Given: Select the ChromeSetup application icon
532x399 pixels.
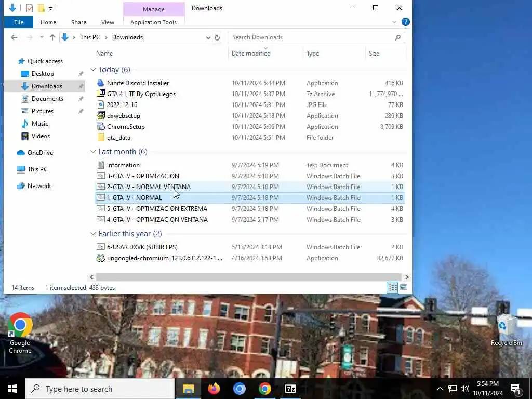Looking at the screenshot, I should coord(100,126).
